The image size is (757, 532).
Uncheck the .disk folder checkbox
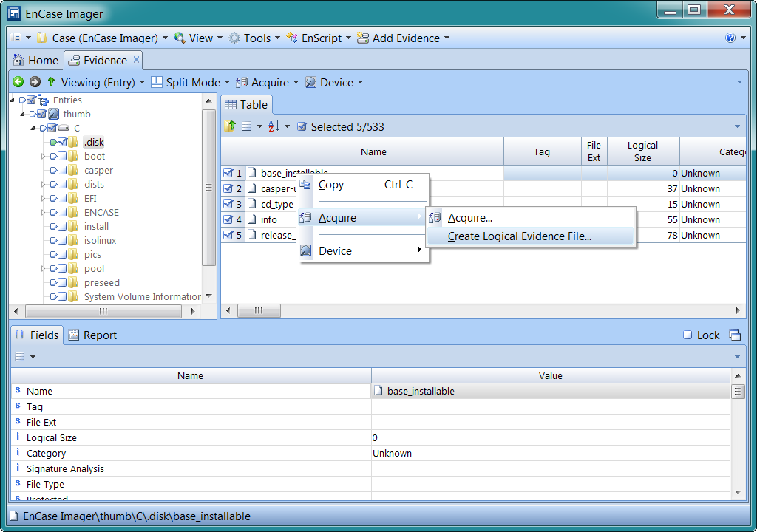62,142
